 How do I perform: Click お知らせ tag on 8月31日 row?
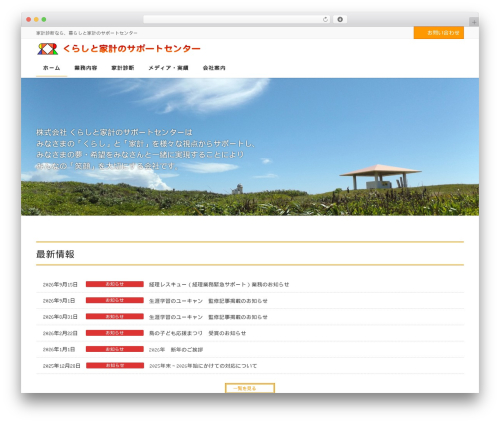click(115, 316)
